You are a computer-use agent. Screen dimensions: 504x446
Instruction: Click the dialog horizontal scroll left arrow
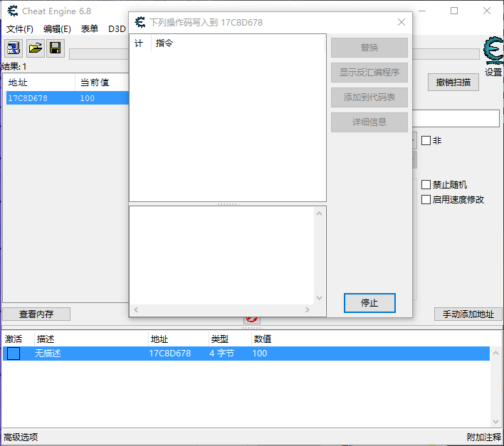(136, 310)
